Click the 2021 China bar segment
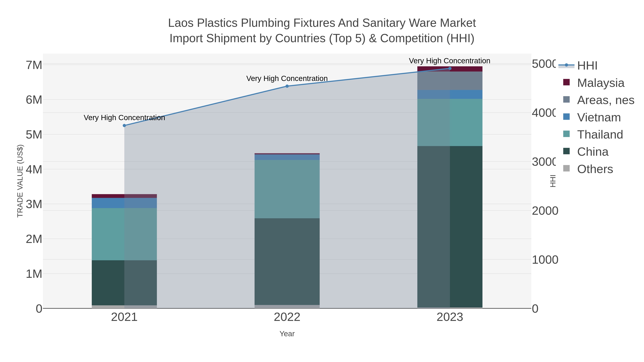 click(124, 283)
